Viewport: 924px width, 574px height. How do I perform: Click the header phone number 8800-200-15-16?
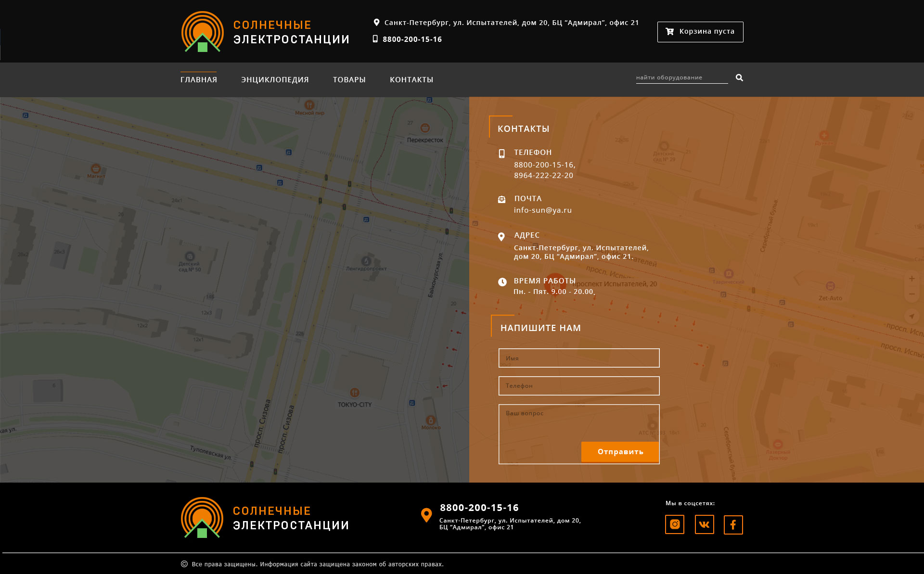[412, 39]
